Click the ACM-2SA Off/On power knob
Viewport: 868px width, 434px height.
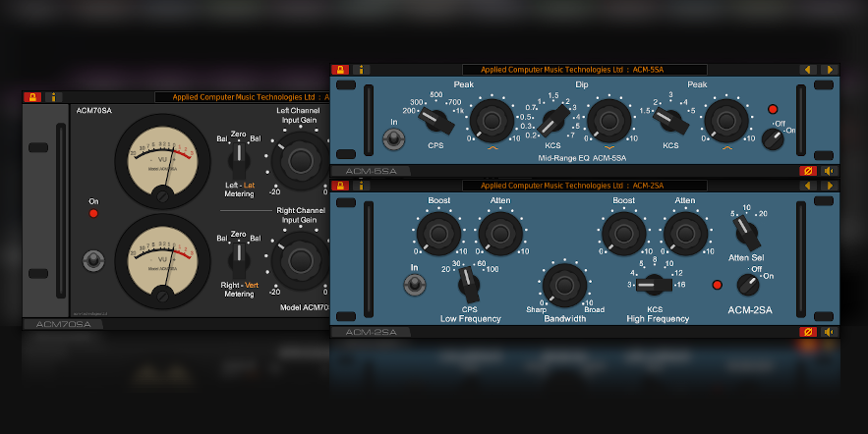[748, 285]
